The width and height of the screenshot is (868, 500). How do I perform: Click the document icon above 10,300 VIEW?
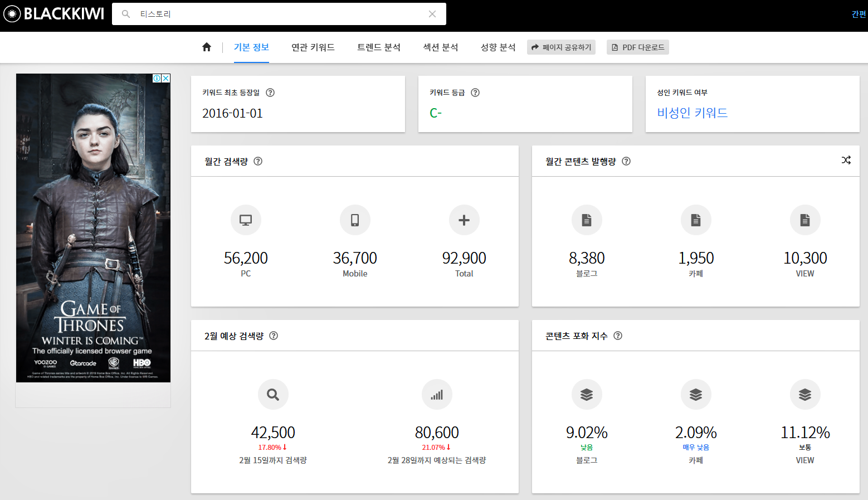click(x=805, y=220)
